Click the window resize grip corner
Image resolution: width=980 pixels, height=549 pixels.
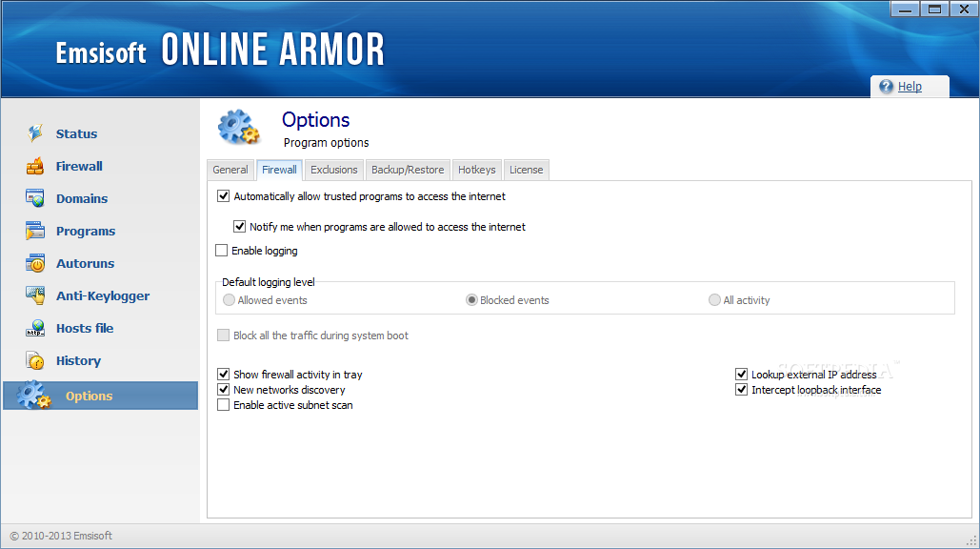pos(972,541)
